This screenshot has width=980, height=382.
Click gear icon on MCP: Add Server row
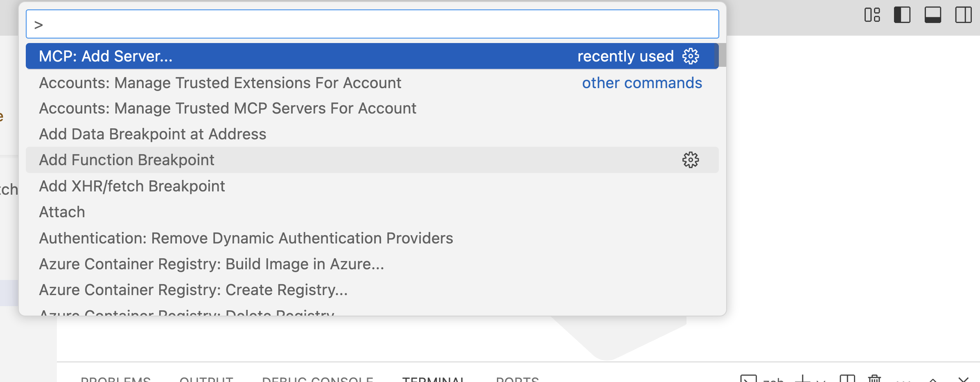point(691,56)
